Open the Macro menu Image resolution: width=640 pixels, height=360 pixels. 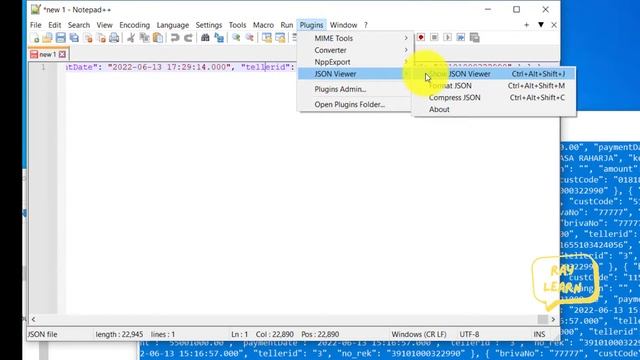point(263,25)
